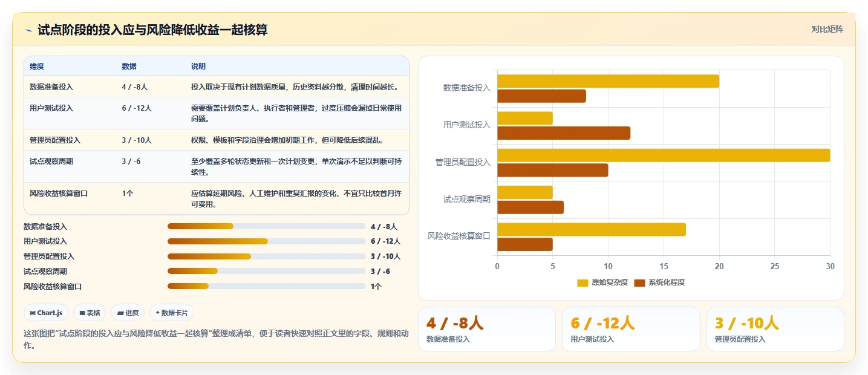Click the 数据准备投入 progress bar
The width and height of the screenshot is (868, 375).
point(266,226)
